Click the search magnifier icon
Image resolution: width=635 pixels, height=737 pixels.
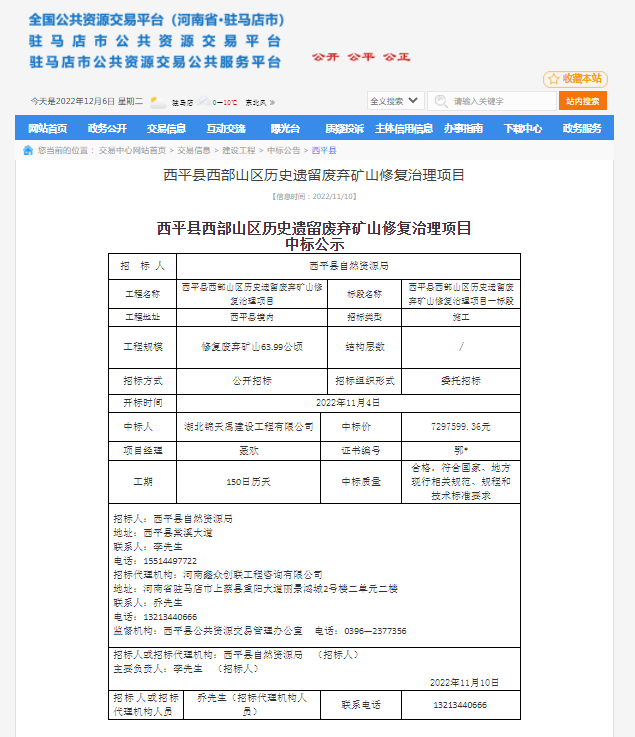(x=440, y=101)
